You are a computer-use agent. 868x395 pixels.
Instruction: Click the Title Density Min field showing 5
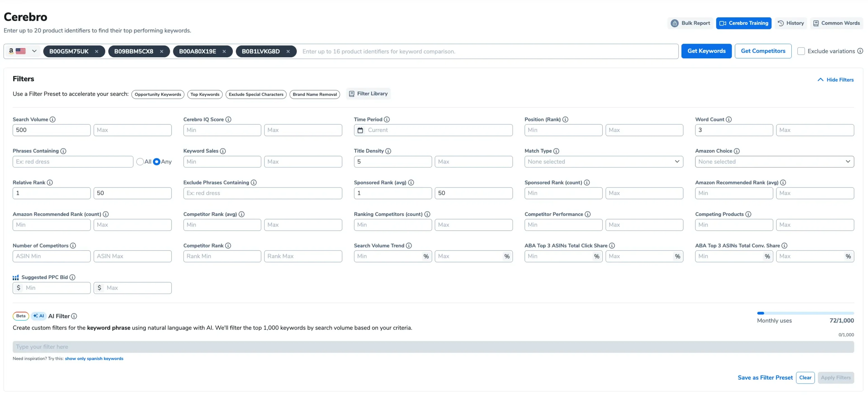pos(393,162)
